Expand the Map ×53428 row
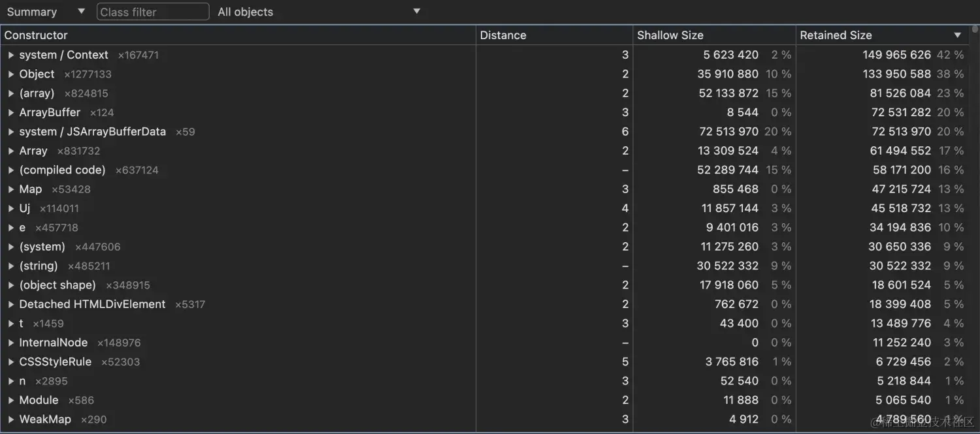The height and width of the screenshot is (434, 980). [x=11, y=189]
